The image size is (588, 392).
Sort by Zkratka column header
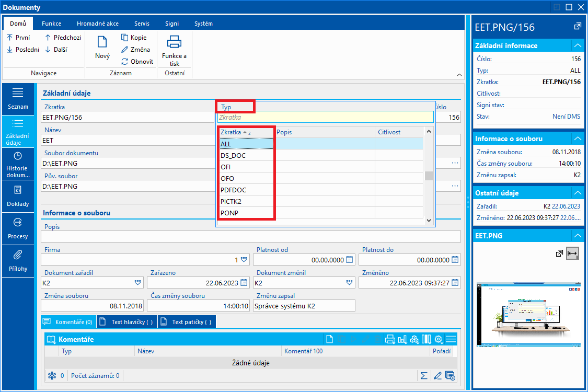coord(246,132)
